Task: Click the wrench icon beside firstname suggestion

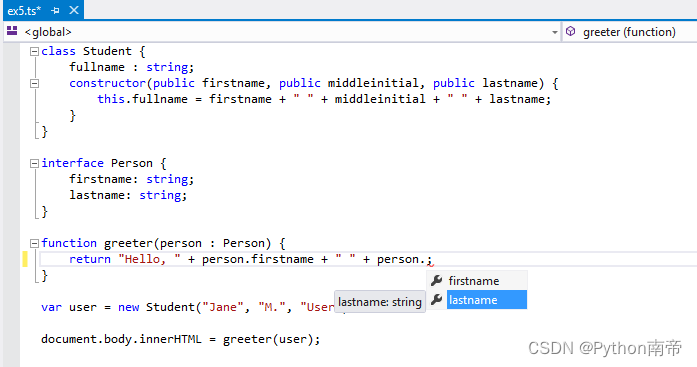Action: (437, 280)
